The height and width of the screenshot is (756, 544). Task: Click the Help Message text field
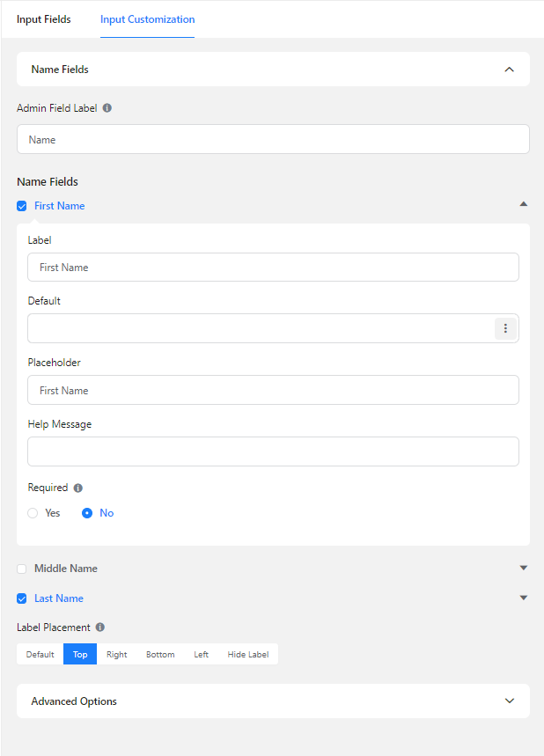pyautogui.click(x=273, y=451)
